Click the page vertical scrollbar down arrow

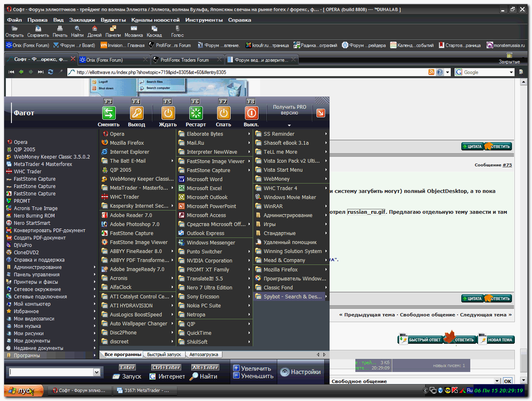tap(523, 381)
